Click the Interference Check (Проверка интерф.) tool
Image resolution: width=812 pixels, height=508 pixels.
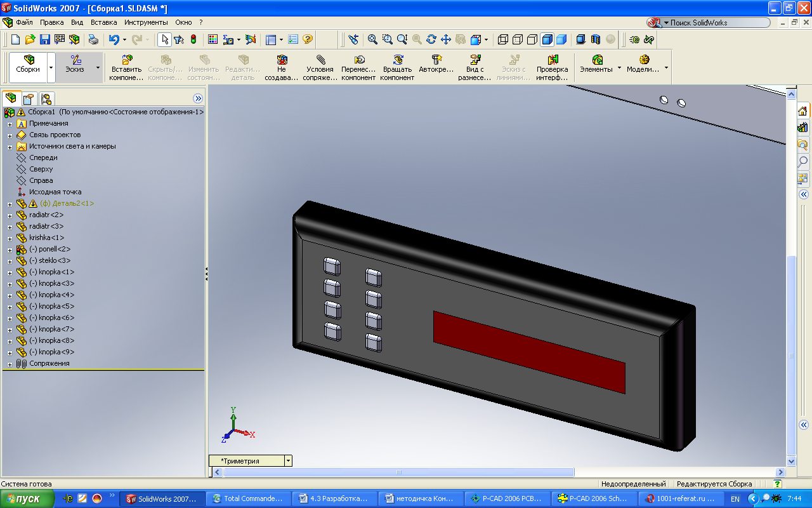coord(552,67)
